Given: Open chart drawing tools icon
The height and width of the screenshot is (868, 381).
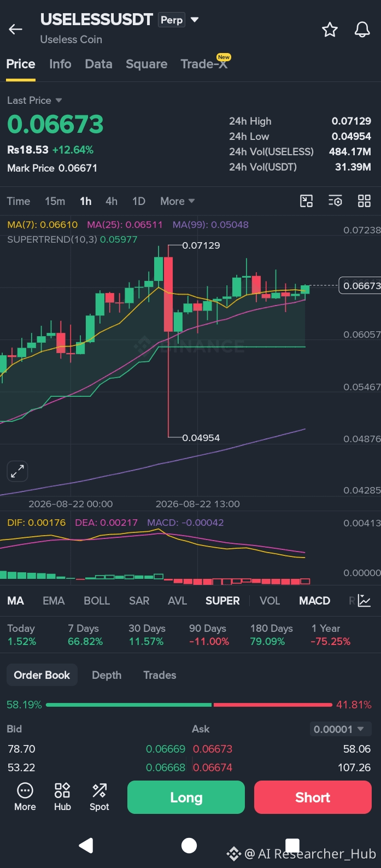Looking at the screenshot, I should pos(307,201).
